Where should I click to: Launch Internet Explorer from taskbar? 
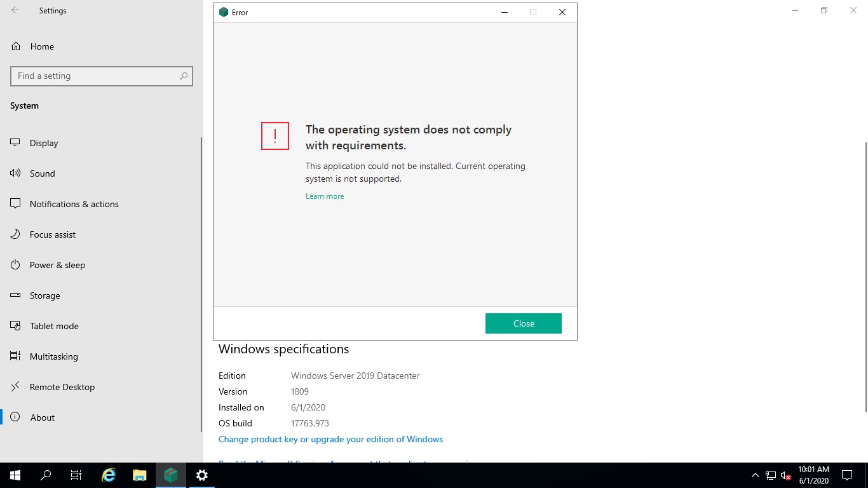109,475
